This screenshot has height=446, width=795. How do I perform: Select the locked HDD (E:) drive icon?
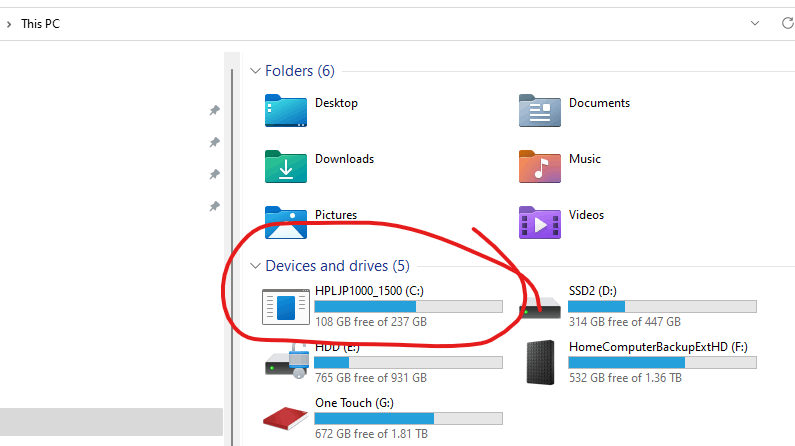click(x=286, y=362)
